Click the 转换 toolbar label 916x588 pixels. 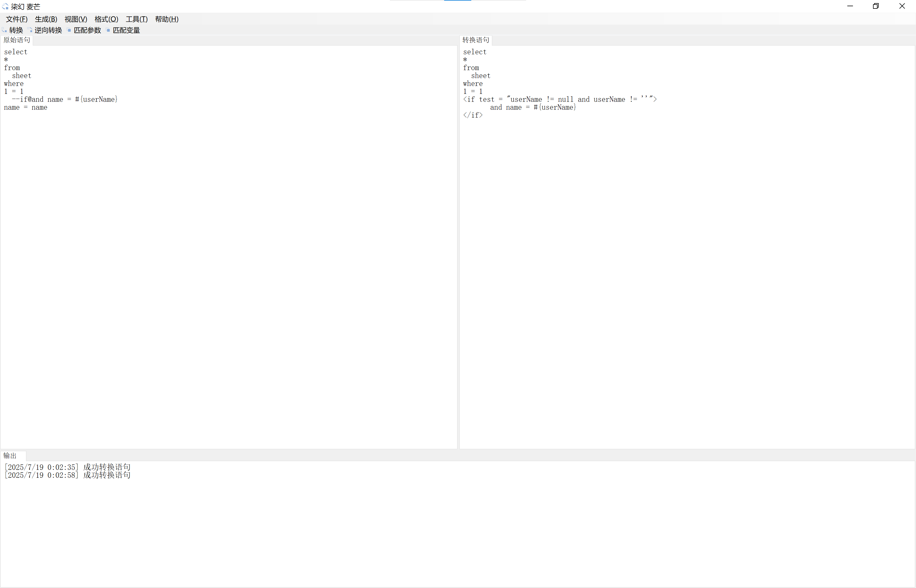click(x=16, y=30)
